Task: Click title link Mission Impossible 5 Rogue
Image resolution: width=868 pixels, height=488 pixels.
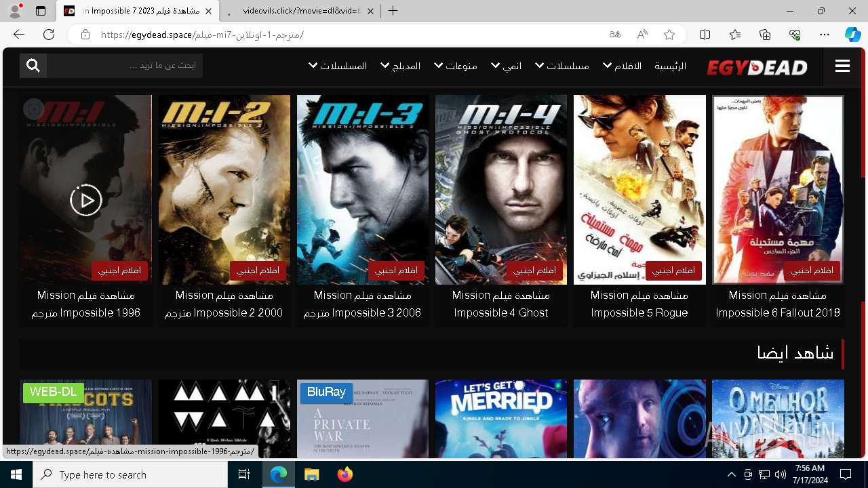Action: pos(639,304)
